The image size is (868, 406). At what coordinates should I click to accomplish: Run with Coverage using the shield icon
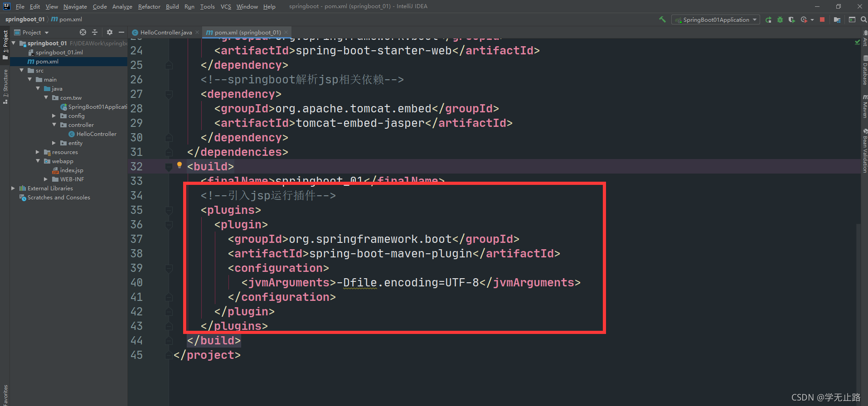[x=791, y=19]
